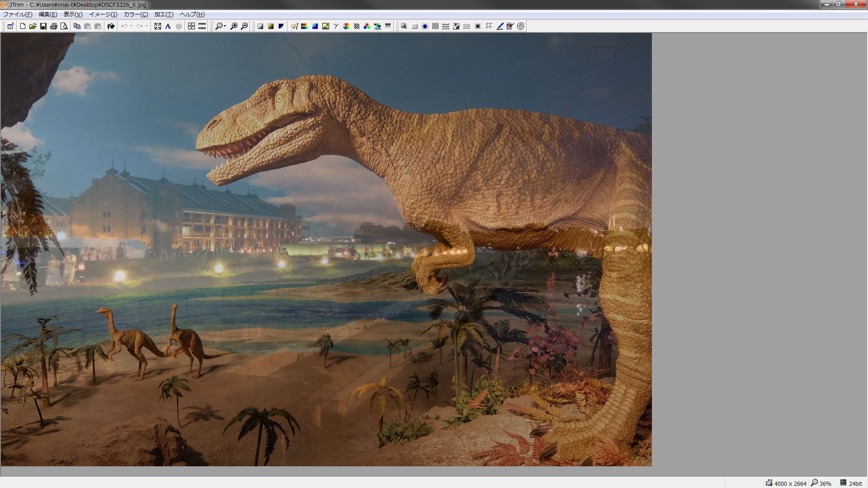The image size is (868, 488).
Task: Click the print preview icon
Action: click(x=64, y=26)
